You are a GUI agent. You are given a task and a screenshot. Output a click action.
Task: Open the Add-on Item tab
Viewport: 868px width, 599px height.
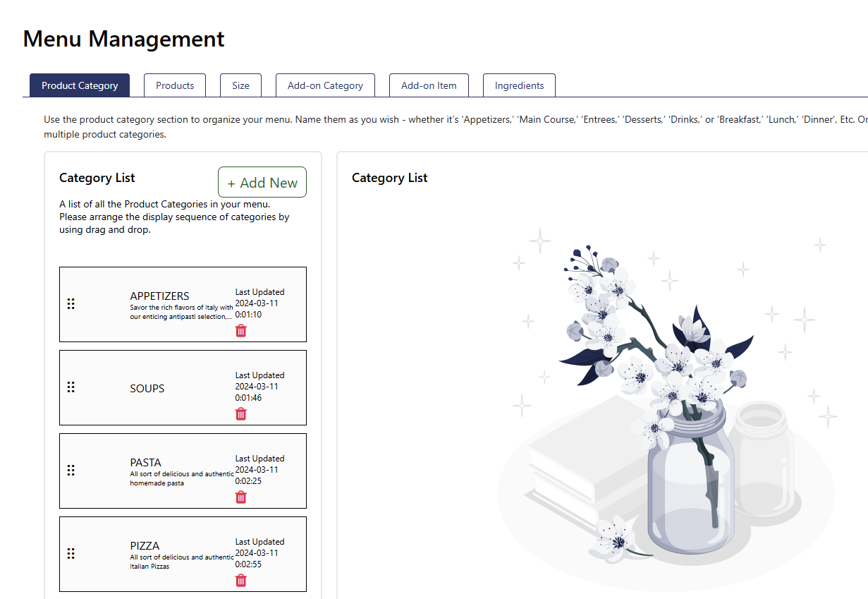pyautogui.click(x=429, y=85)
